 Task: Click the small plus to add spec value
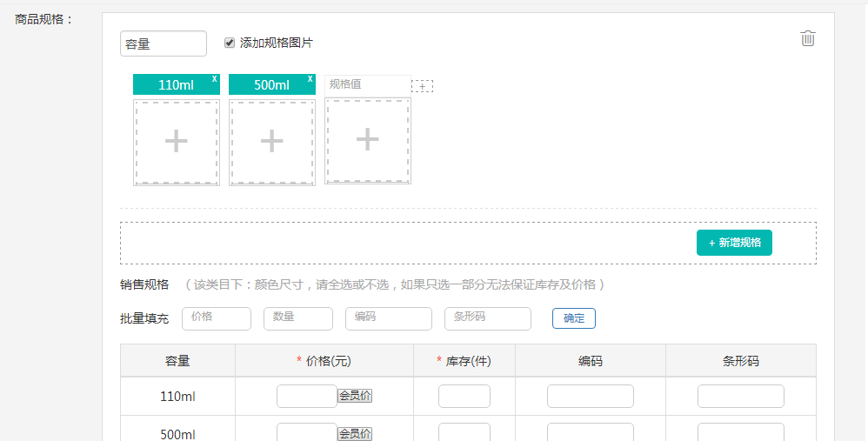click(x=422, y=86)
